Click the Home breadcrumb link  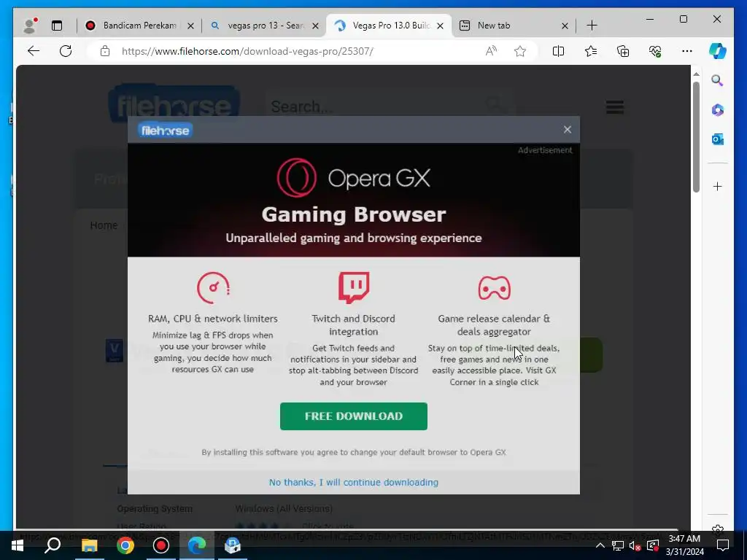coord(104,225)
